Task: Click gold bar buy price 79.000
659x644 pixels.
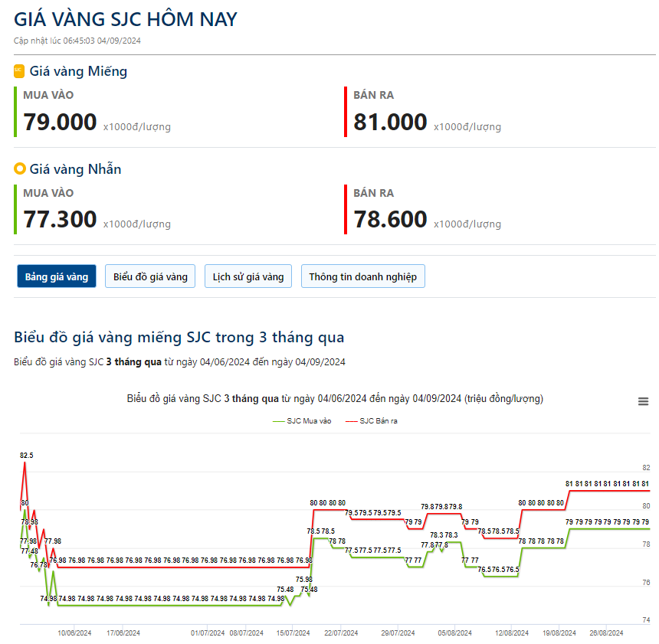Action: point(60,122)
